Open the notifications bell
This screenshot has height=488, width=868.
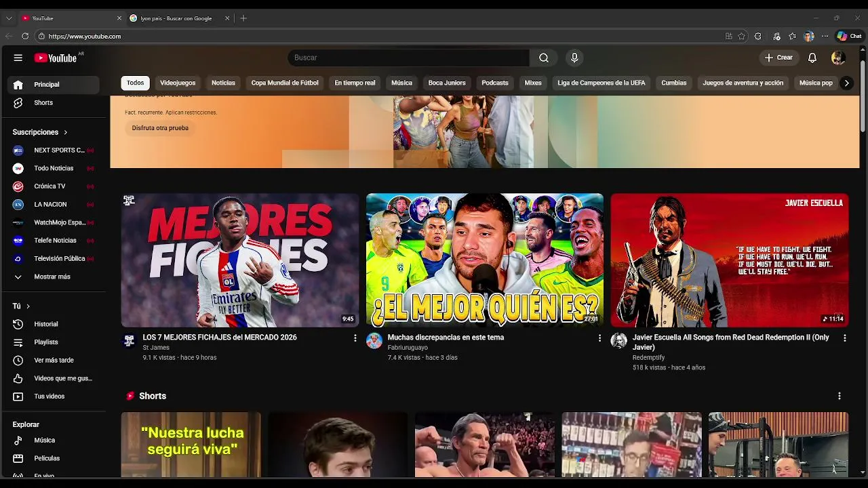tap(812, 58)
